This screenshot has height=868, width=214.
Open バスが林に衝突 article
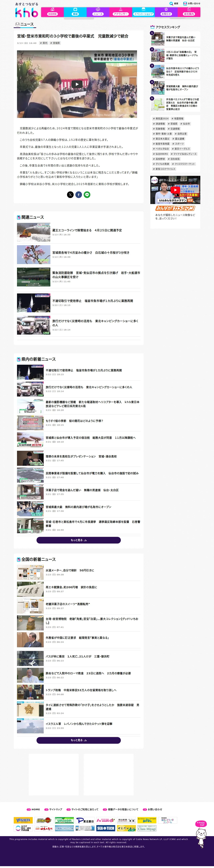(79, 658)
